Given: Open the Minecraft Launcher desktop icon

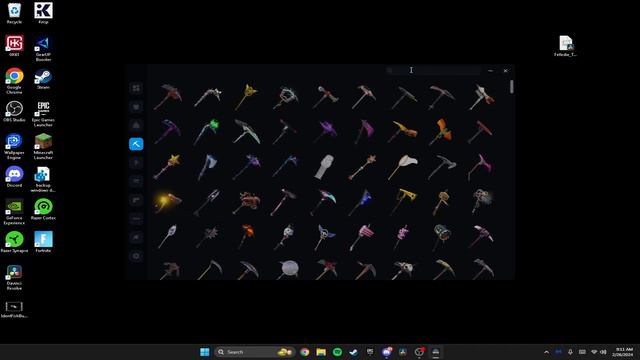Looking at the screenshot, I should coord(43,147).
